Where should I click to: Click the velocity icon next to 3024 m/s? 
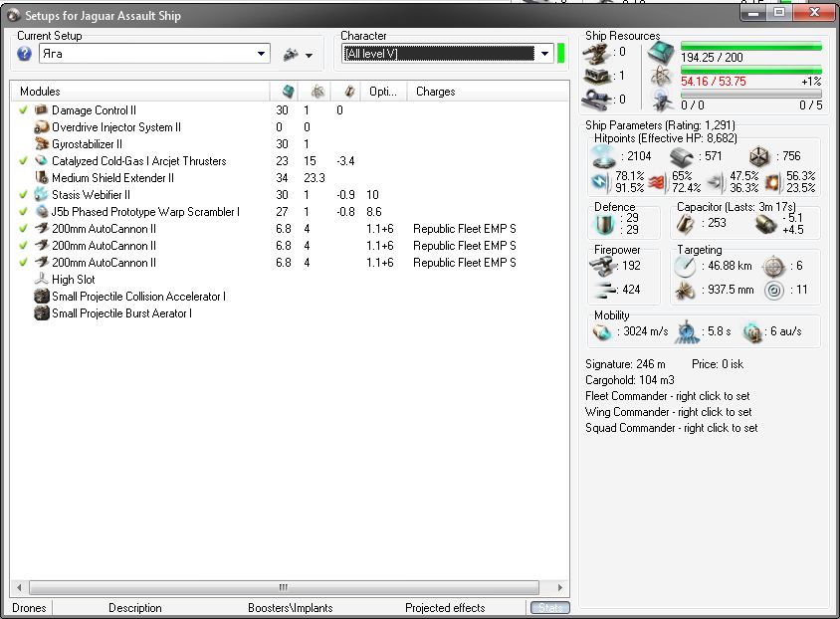[x=602, y=332]
